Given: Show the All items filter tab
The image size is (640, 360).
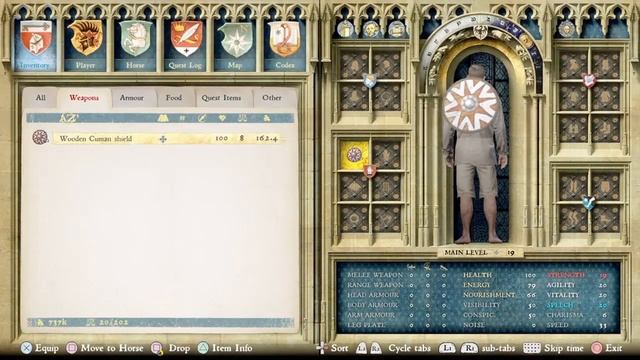Looking at the screenshot, I should tap(40, 98).
